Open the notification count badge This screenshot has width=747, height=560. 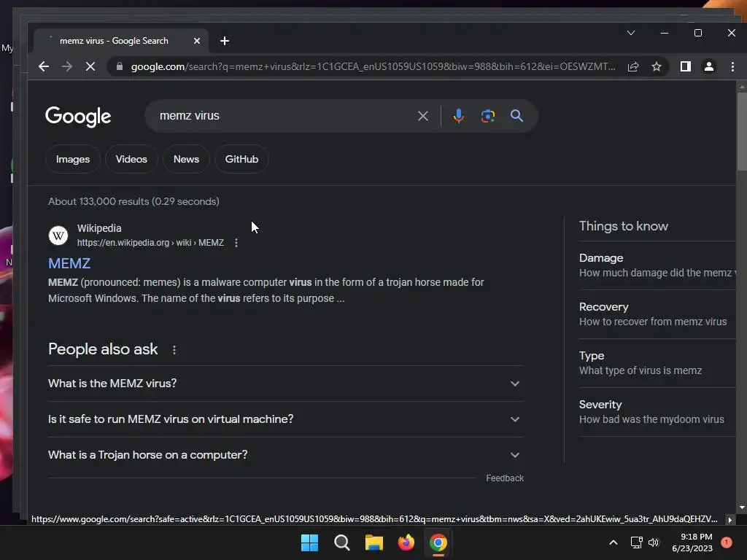(x=726, y=542)
